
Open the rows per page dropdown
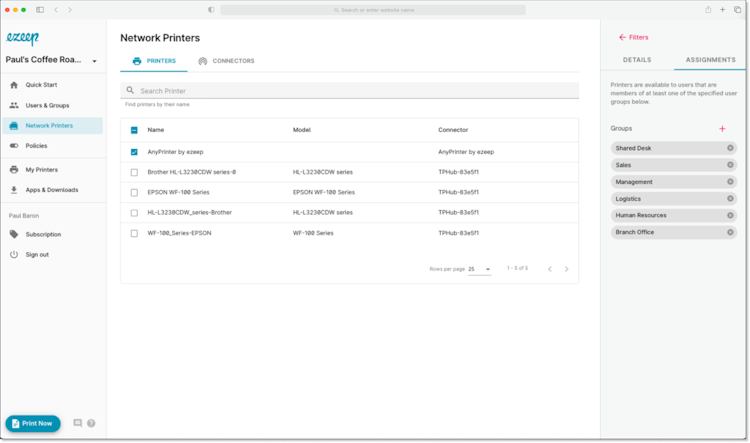pyautogui.click(x=479, y=269)
